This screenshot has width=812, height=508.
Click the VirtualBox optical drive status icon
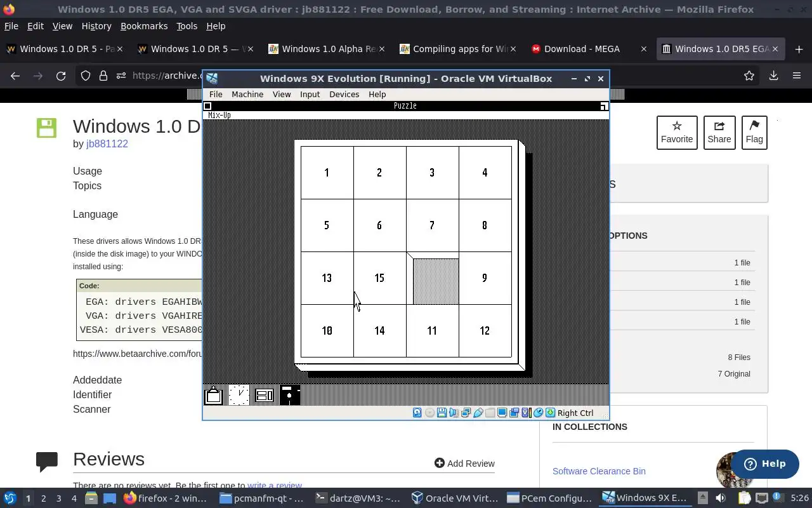click(429, 413)
